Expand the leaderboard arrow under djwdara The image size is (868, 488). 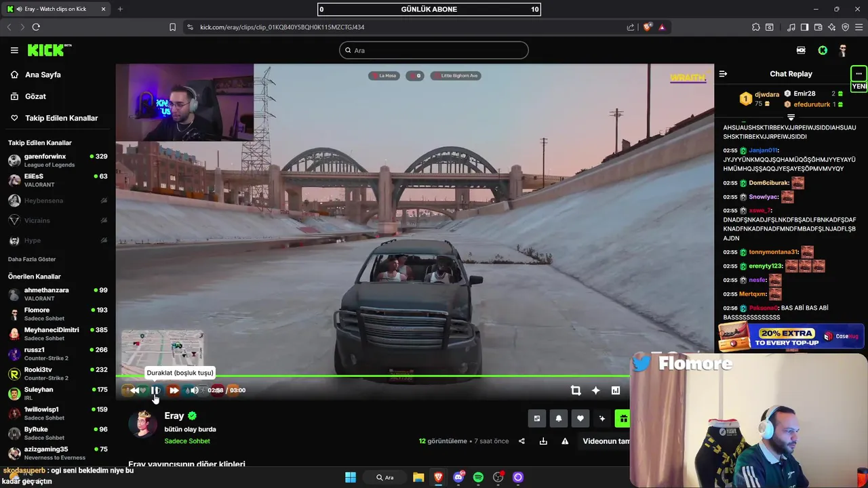pos(791,117)
